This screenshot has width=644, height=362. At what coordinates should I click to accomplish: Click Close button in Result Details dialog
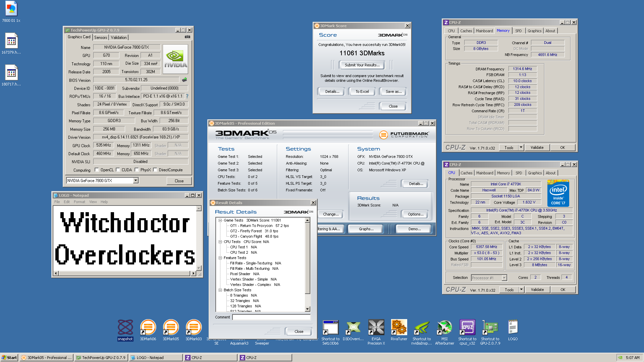click(x=299, y=331)
